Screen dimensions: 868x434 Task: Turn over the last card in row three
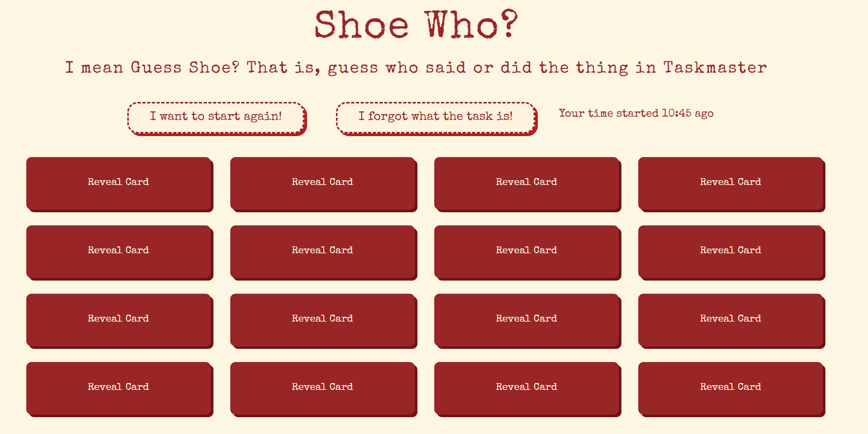(731, 319)
